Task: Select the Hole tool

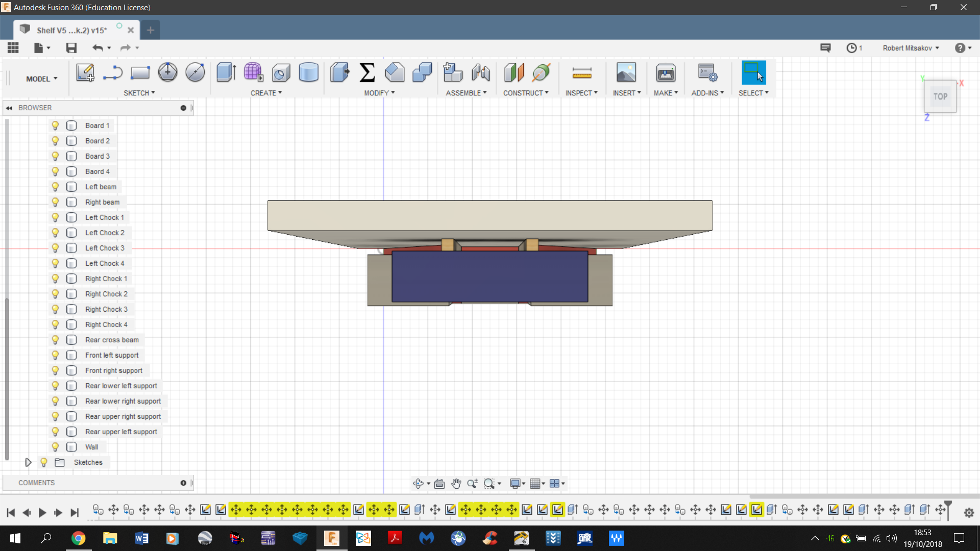Action: point(281,72)
